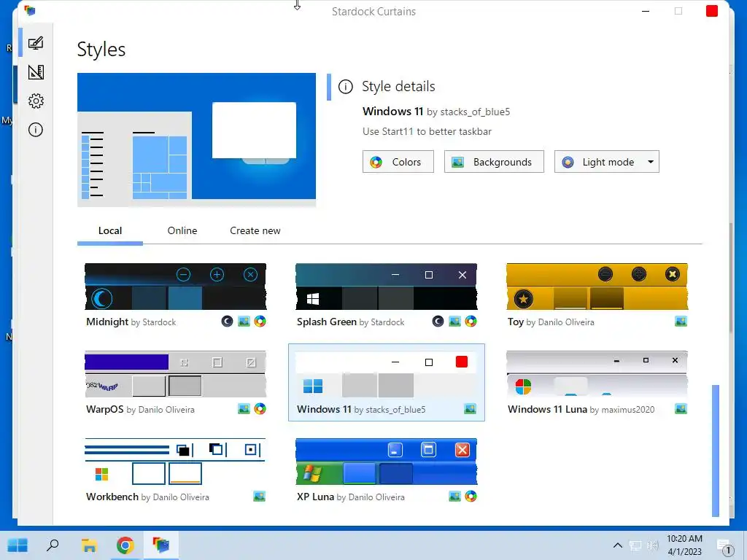Click Stardock Curtains taskbar icon
Screen dimensions: 747x560
(x=160, y=545)
